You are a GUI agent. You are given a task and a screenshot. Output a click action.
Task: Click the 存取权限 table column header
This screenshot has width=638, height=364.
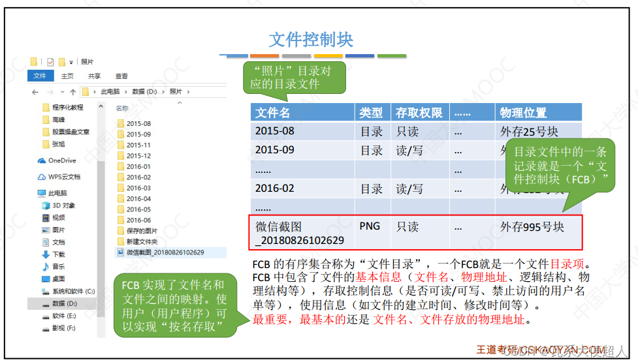420,112
